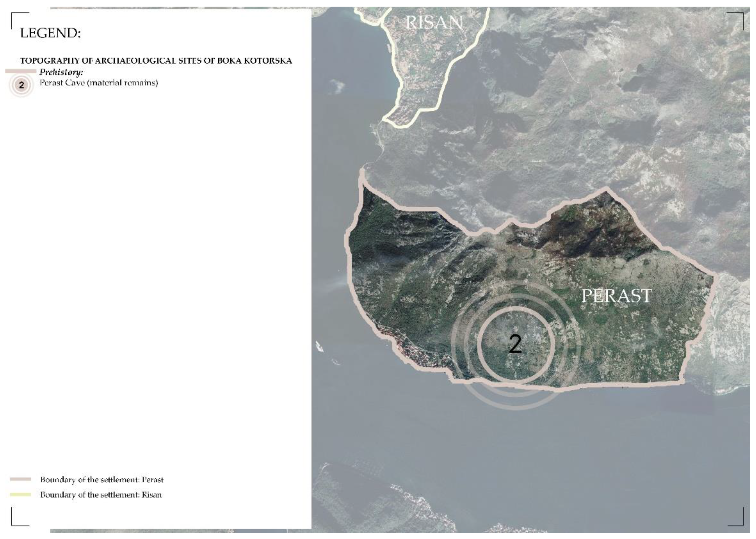Select the Perast boundary color line swatch
The image size is (756, 539).
pos(21,479)
